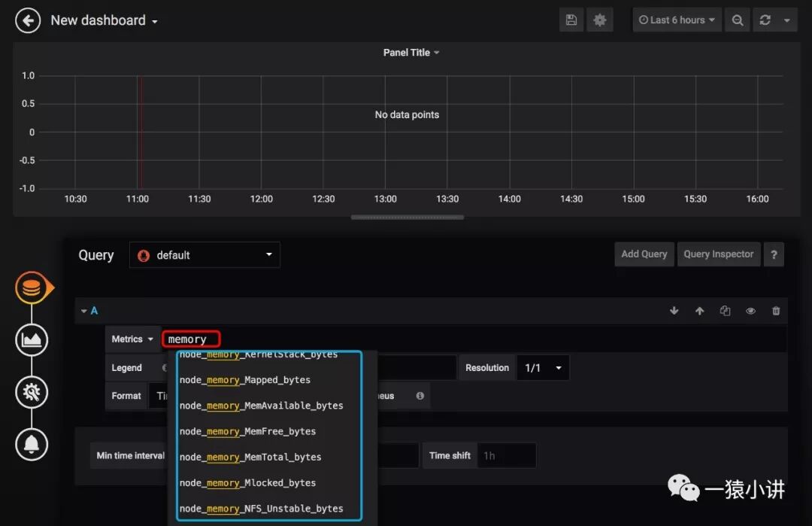Open dashboard settings gear icon

tap(600, 20)
